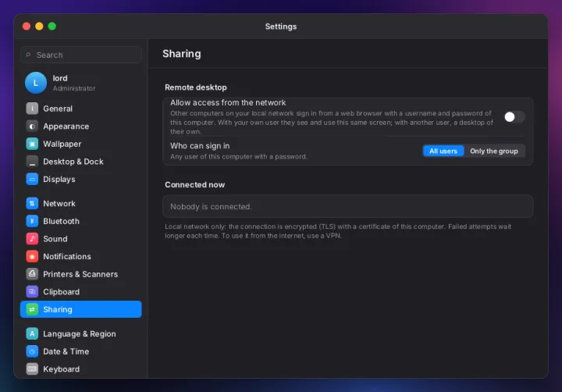Open Date & Time label
The height and width of the screenshot is (392, 562).
tap(66, 351)
